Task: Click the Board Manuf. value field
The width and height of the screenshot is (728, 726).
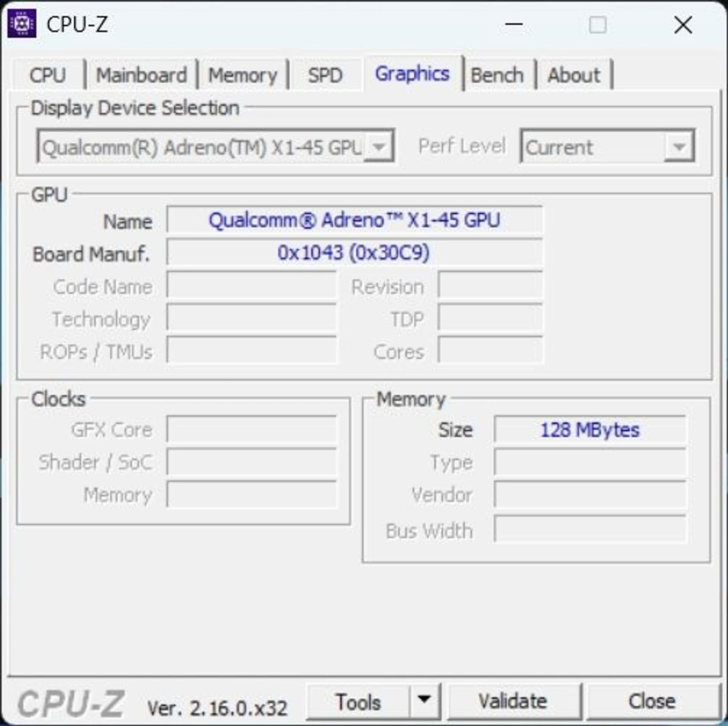Action: coord(355,252)
